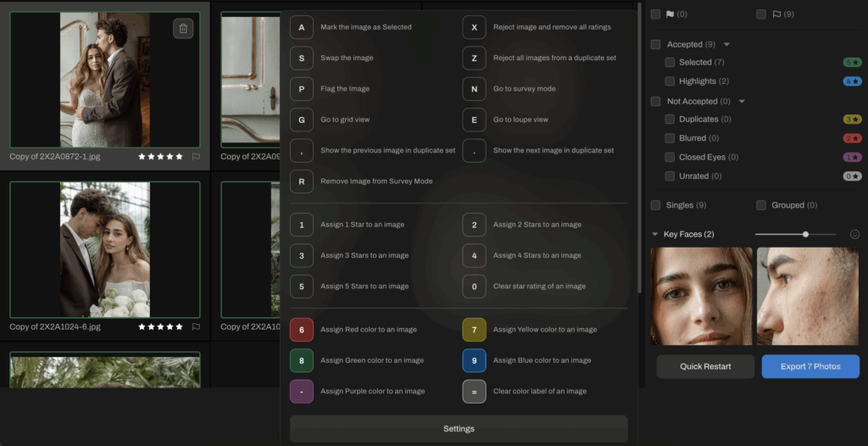Click the 0-star gray badge next to Unrated
Screen dimensions: 868x446
point(852,176)
